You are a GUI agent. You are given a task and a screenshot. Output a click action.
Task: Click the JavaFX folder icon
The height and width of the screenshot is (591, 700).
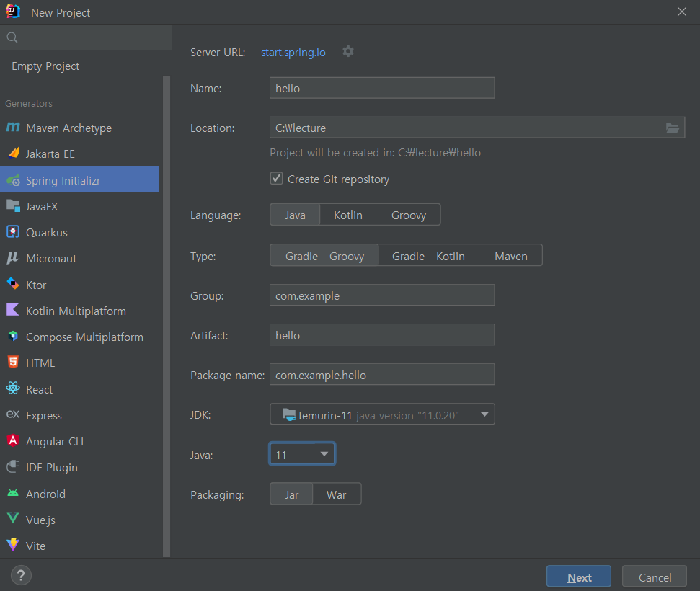tap(14, 206)
